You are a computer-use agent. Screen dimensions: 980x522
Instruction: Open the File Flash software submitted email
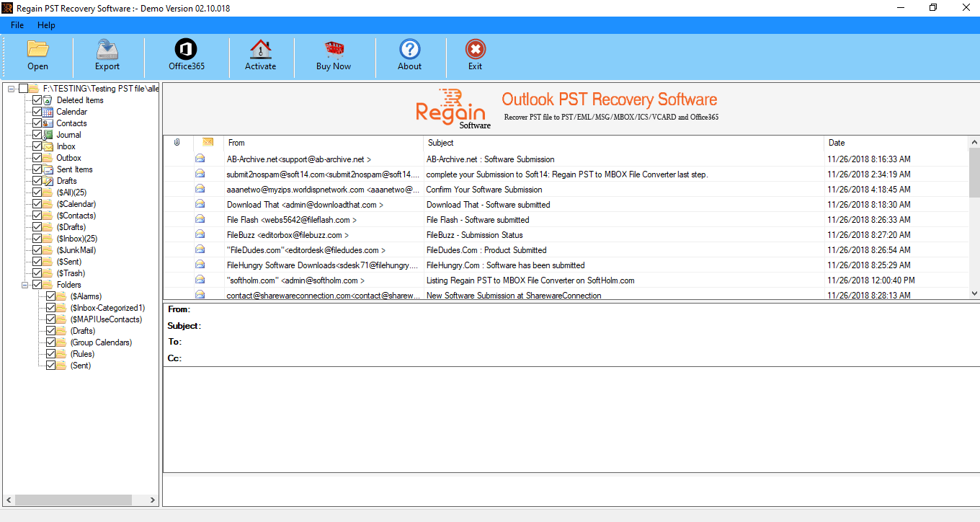click(x=566, y=219)
